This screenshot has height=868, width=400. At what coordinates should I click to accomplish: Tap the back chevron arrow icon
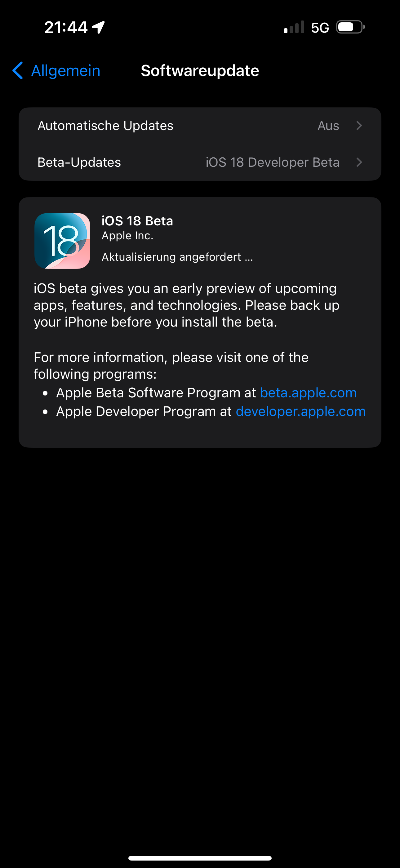[17, 70]
